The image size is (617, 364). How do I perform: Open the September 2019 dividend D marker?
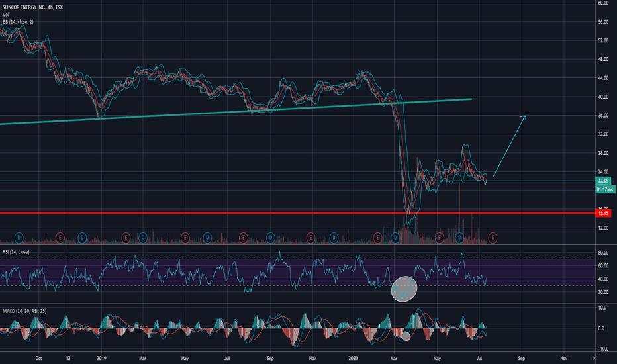tap(270, 238)
